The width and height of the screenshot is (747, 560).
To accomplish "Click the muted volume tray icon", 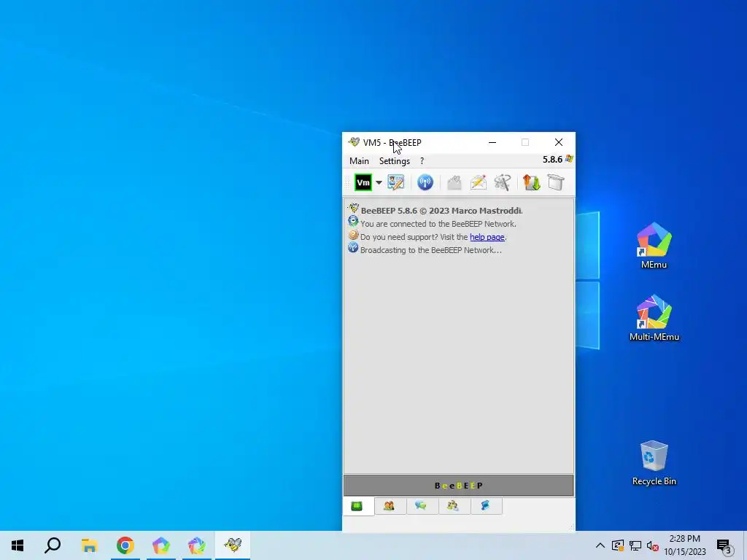I will pos(652,545).
